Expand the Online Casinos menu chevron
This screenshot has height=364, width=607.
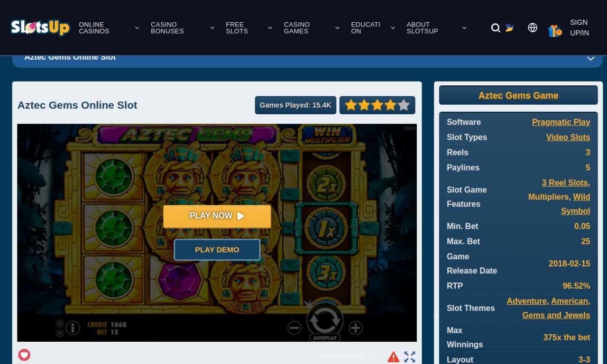click(137, 28)
